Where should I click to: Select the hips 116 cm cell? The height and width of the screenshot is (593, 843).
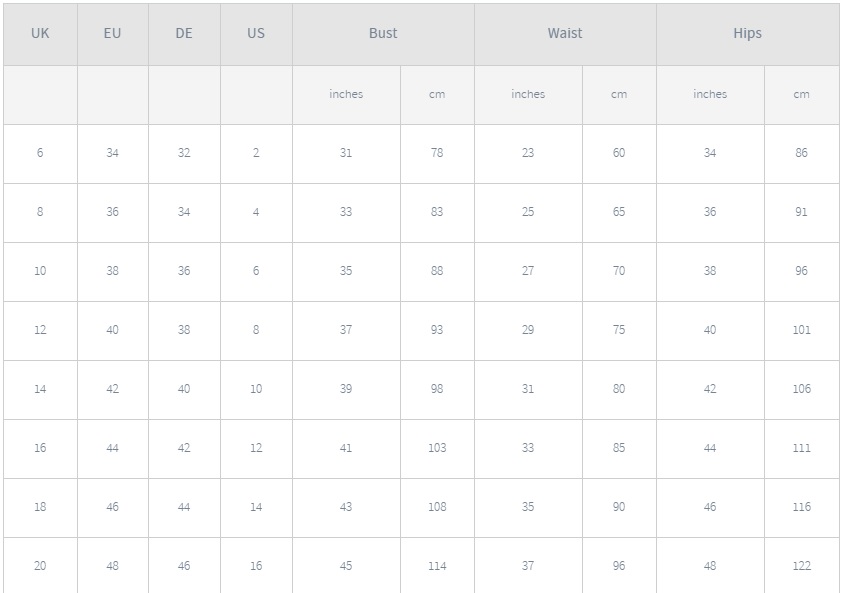802,508
